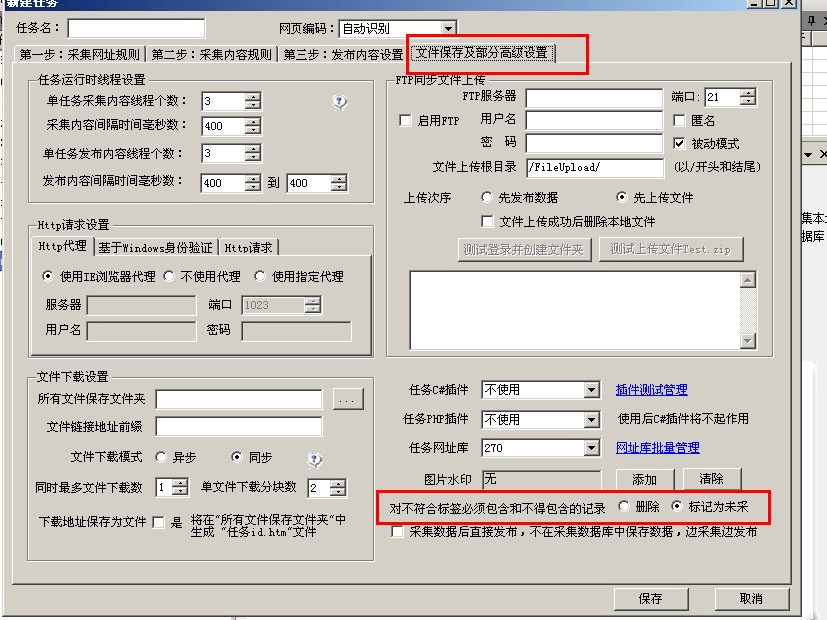
Task: Increase 同时最多文件下载数 spinner value
Action: click(180, 483)
